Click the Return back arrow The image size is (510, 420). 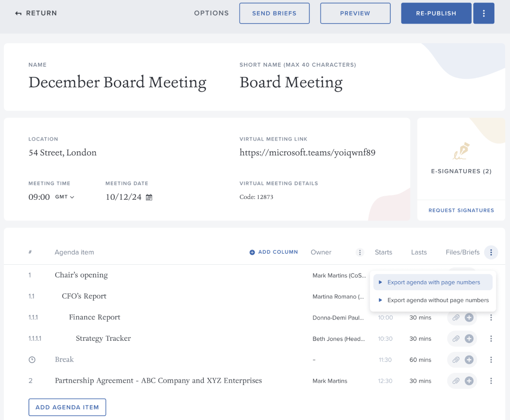point(18,13)
